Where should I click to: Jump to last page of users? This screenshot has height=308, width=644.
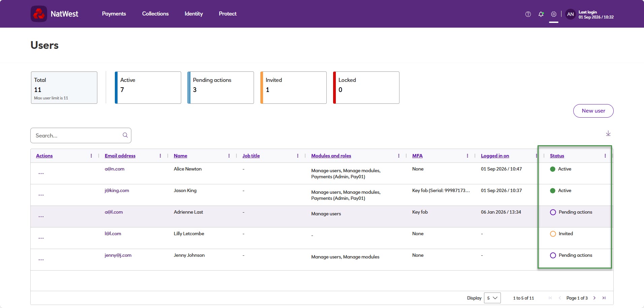pyautogui.click(x=604, y=298)
